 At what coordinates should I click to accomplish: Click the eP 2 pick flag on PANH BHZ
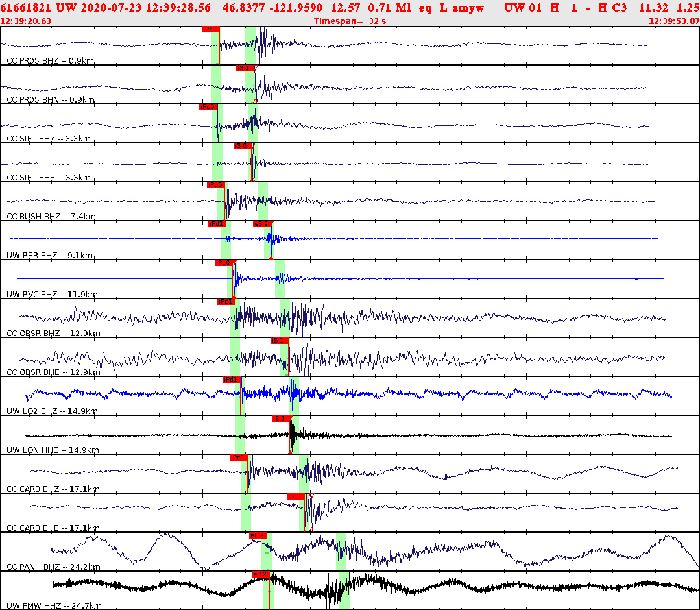258,535
